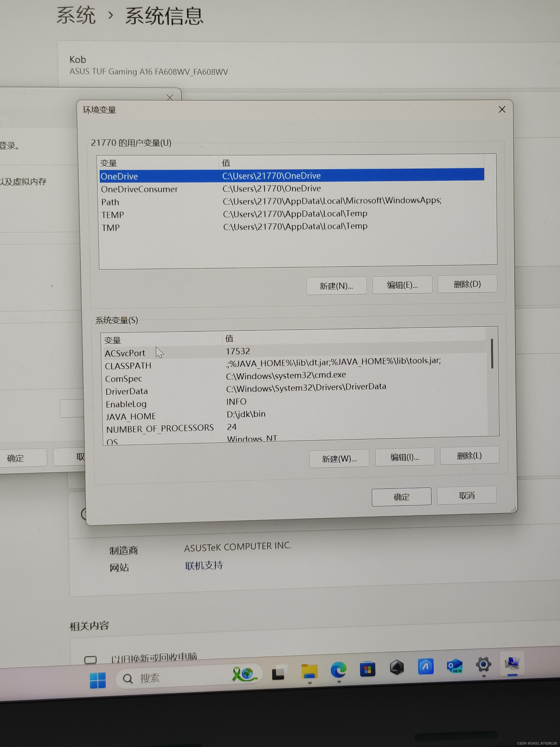The image size is (560, 747).
Task: Open the 联机支持 website link
Action: [x=204, y=565]
